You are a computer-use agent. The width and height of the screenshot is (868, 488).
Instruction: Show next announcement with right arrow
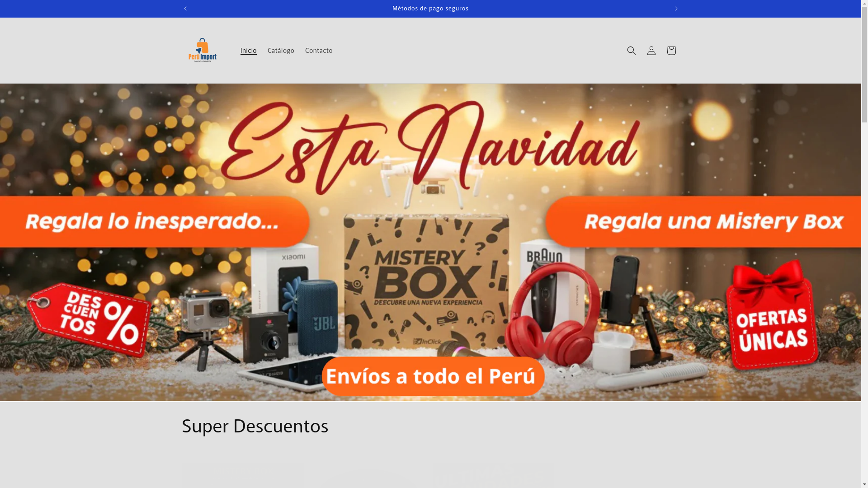pyautogui.click(x=676, y=9)
